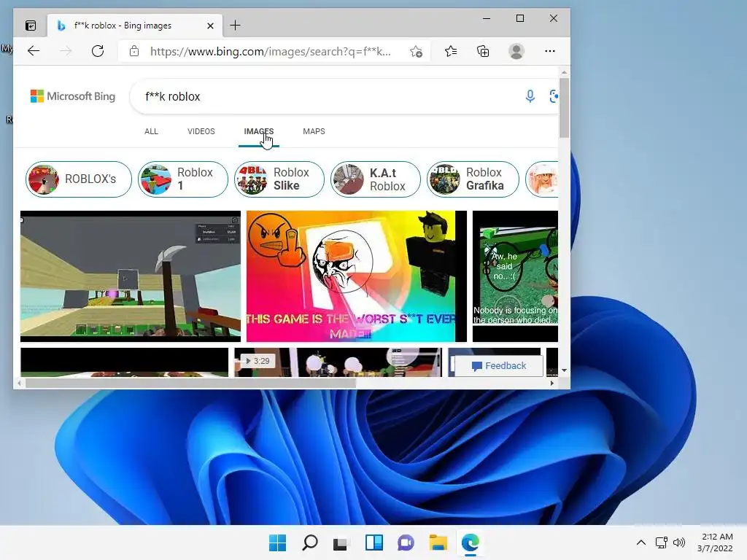This screenshot has height=560, width=747.
Task: Open the tab actions menu icon
Action: pos(31,26)
